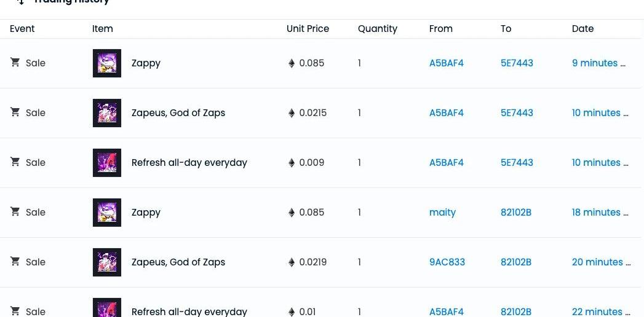Click the cart icon for the 0.0219 Zapeus sale
Image resolution: width=644 pixels, height=317 pixels.
pos(15,262)
